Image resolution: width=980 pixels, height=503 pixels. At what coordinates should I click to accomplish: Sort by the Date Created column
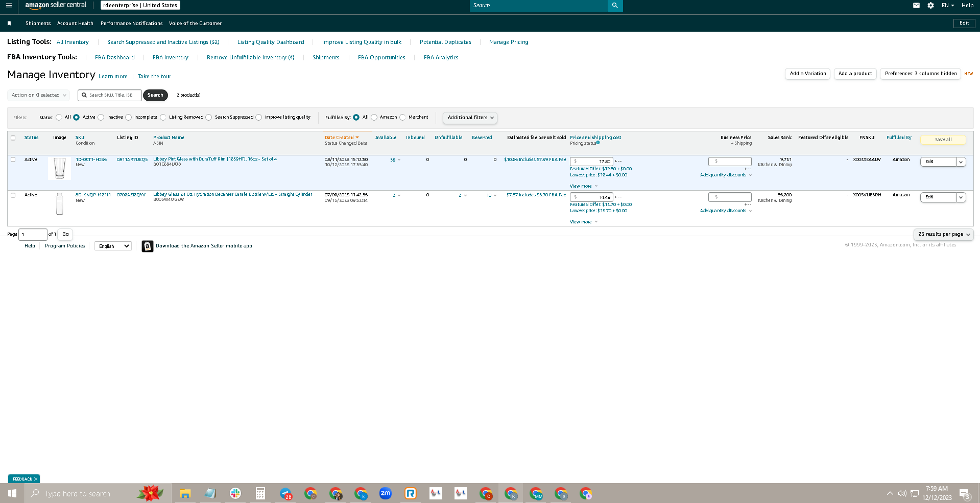[342, 138]
